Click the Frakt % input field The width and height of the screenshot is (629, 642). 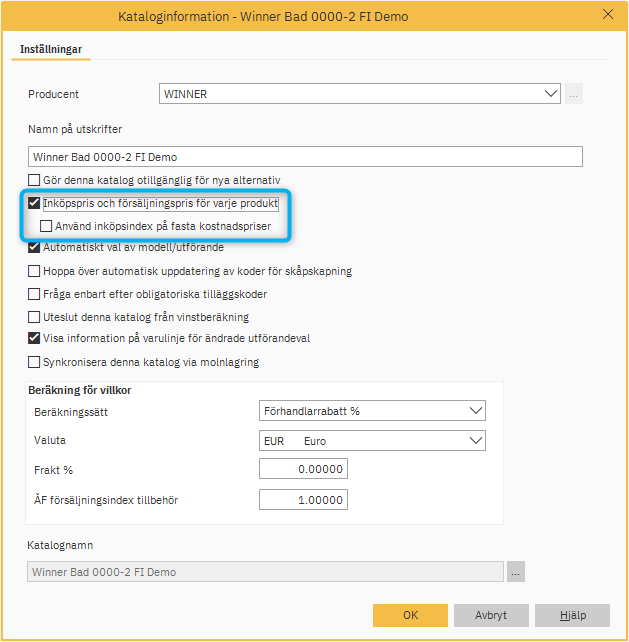(x=302, y=470)
